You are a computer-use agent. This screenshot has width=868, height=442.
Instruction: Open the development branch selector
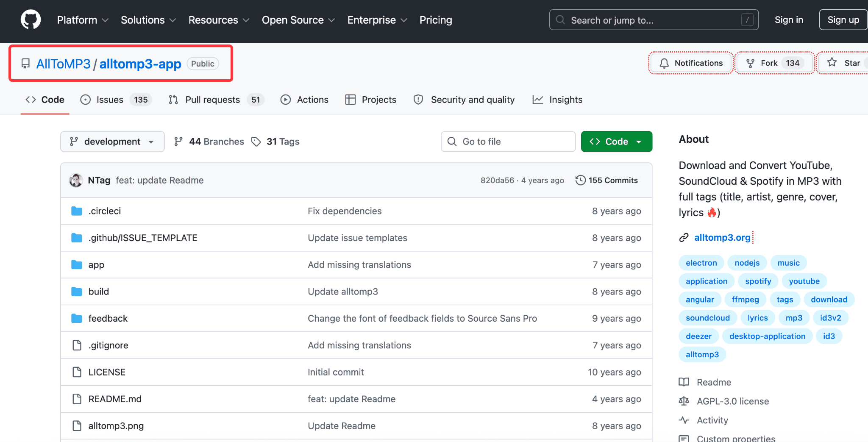(x=112, y=142)
